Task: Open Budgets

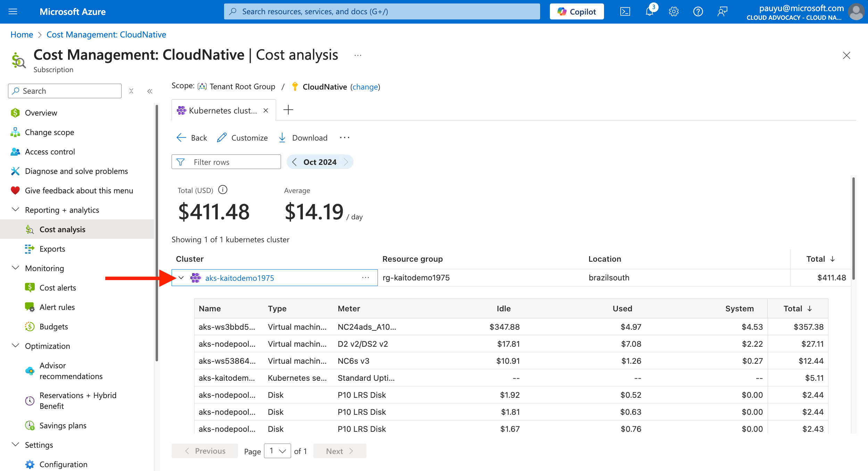Action: (x=77, y=327)
